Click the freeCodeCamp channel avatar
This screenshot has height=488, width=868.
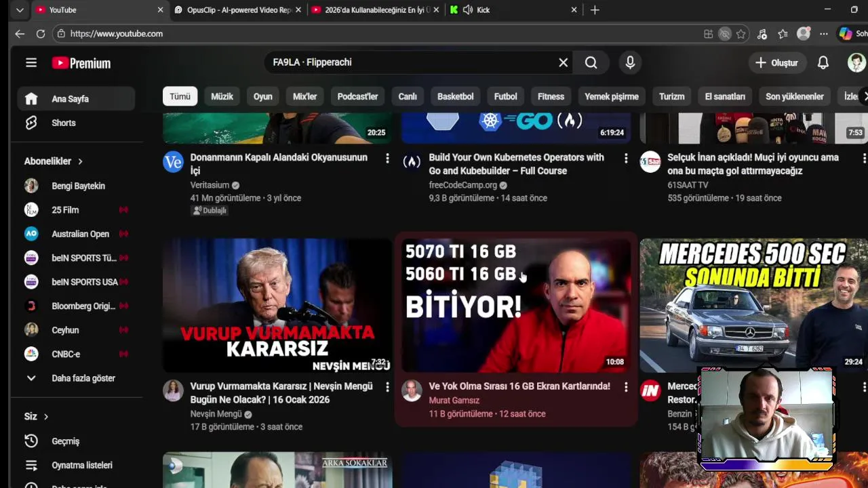point(412,161)
